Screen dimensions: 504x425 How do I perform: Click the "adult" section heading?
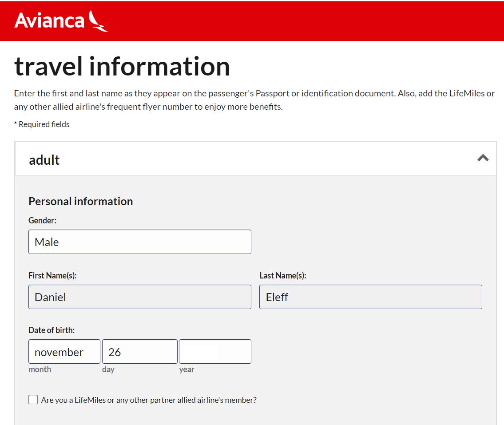pos(44,160)
